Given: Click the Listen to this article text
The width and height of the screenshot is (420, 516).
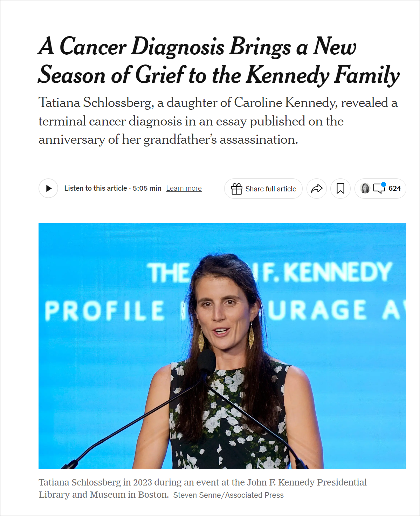Looking at the screenshot, I should pos(96,188).
